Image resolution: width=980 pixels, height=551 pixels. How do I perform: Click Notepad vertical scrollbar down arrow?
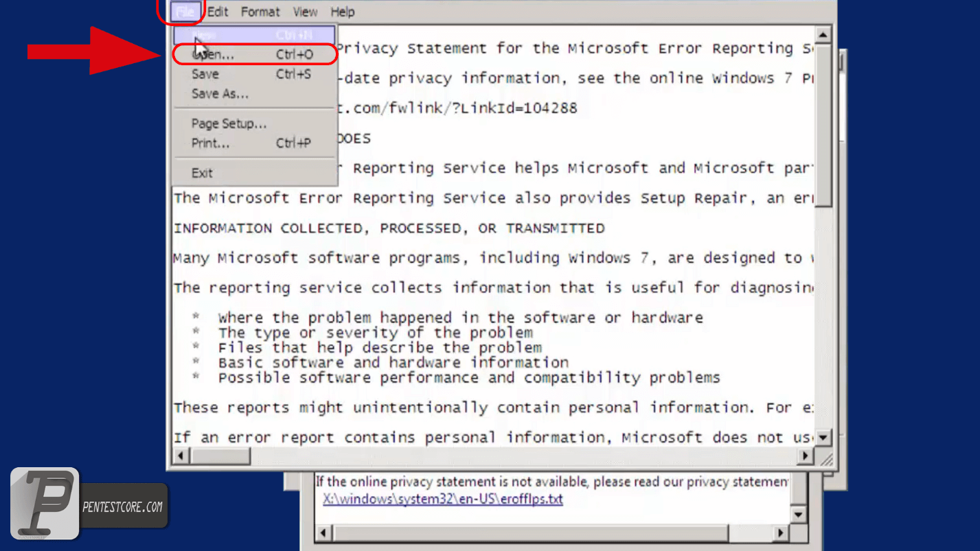823,437
